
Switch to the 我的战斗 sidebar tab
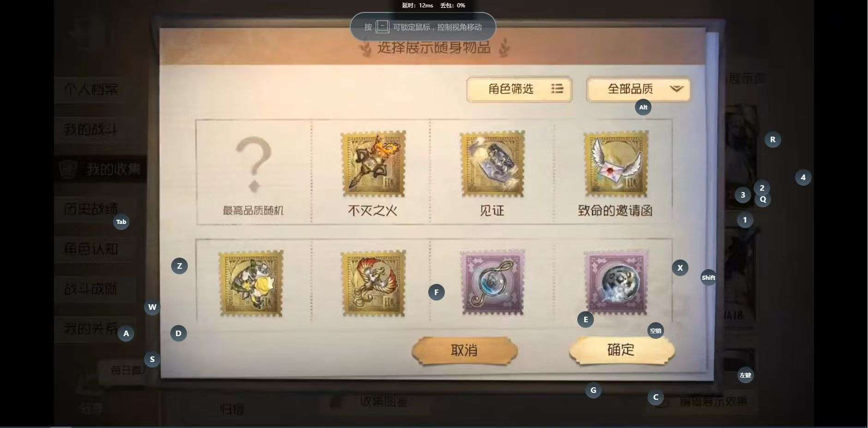(91, 129)
